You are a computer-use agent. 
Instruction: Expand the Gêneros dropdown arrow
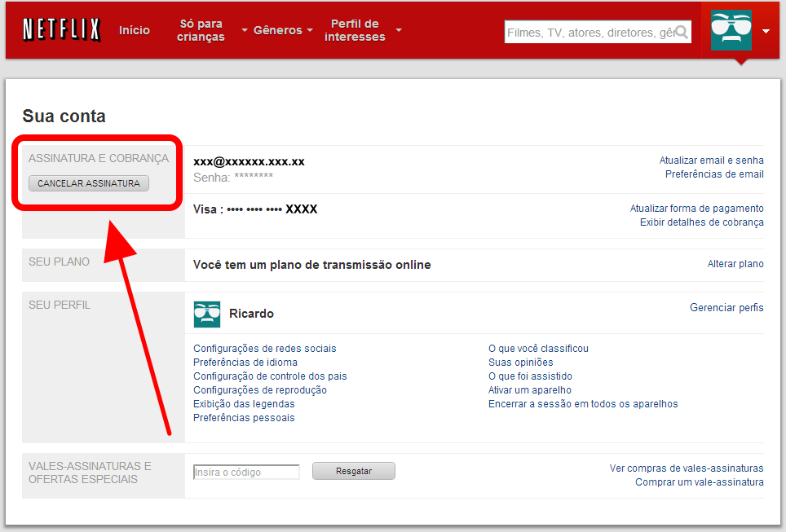(311, 30)
